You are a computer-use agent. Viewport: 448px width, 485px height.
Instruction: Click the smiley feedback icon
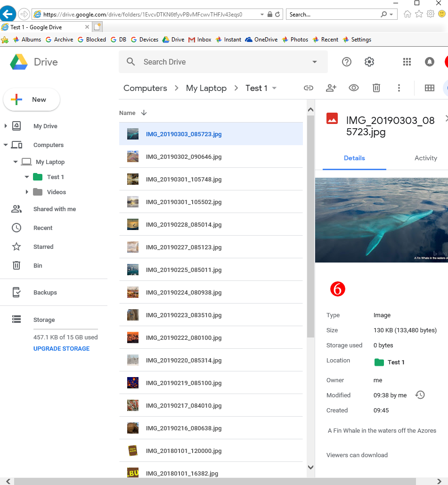click(x=442, y=14)
